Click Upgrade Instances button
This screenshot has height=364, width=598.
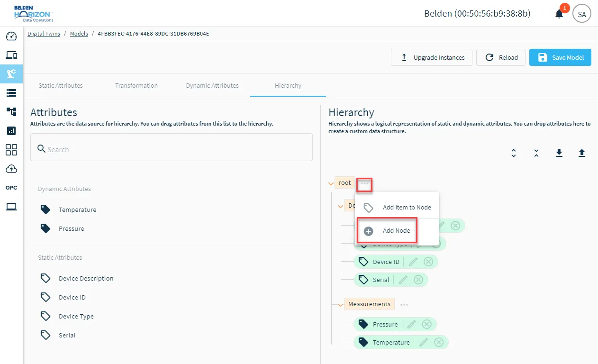pos(432,57)
